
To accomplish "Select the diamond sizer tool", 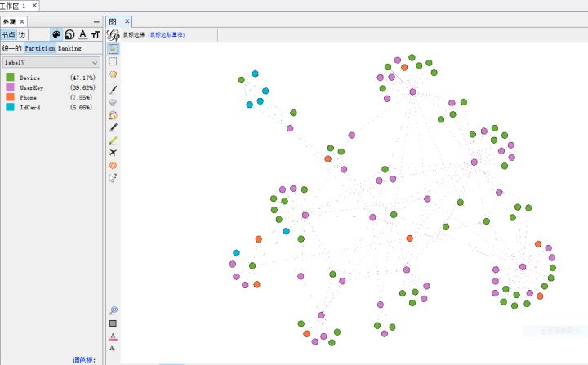I will point(113,102).
